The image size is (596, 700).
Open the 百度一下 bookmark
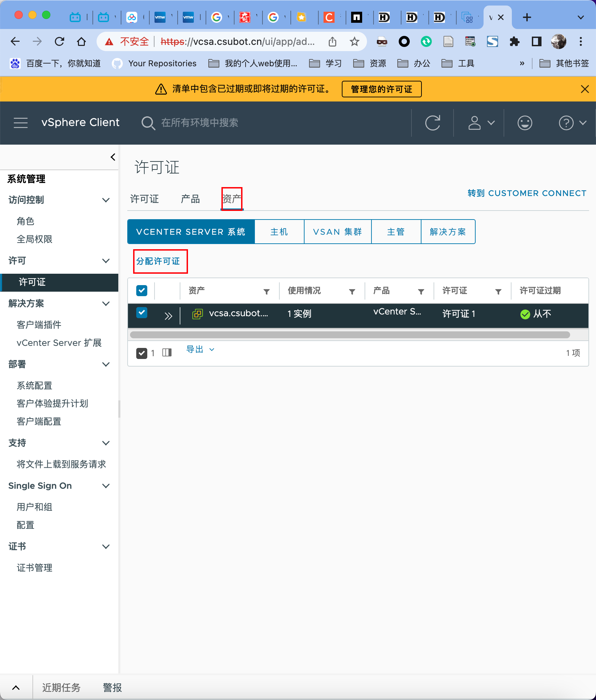pos(56,64)
